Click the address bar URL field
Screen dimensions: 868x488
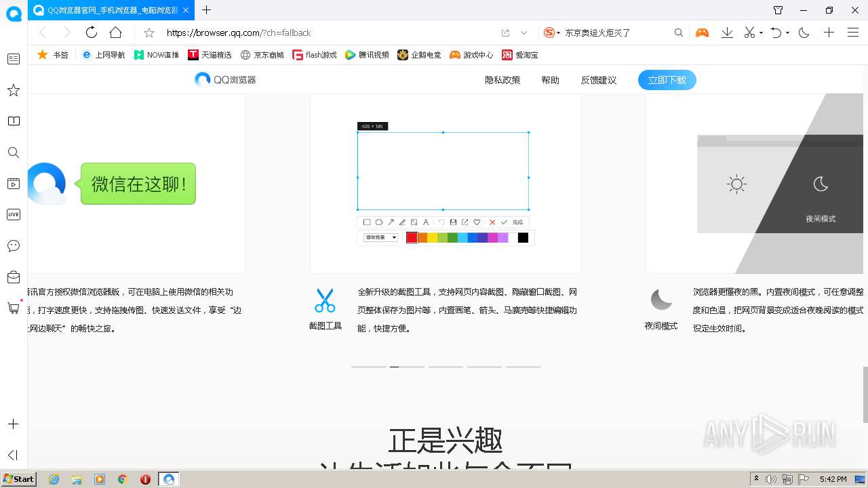[329, 33]
